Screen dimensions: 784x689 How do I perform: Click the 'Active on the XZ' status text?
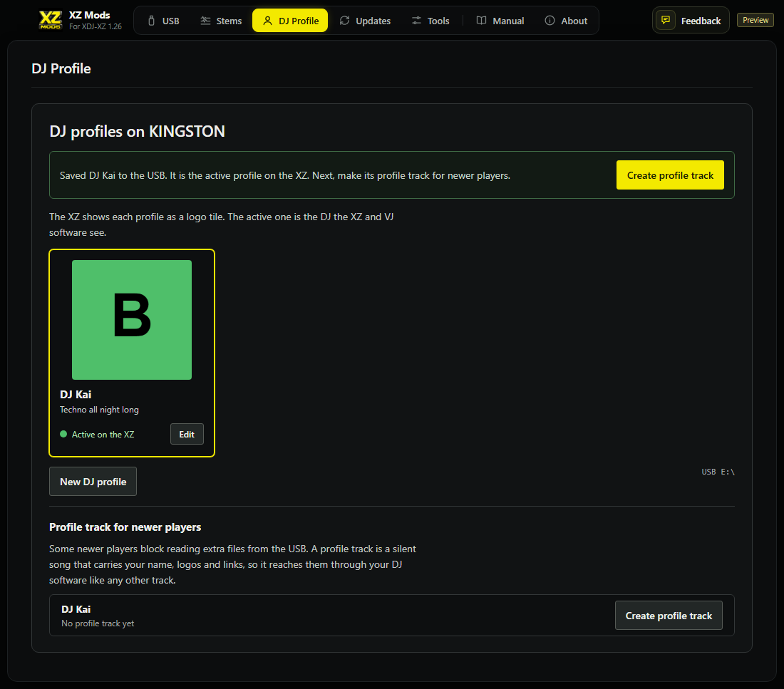pos(103,435)
